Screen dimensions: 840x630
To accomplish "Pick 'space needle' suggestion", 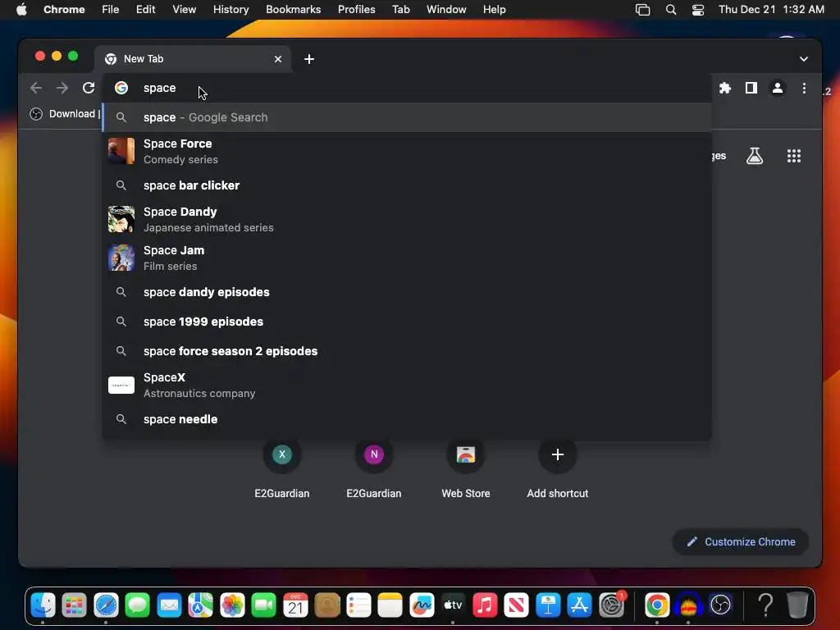I will click(407, 419).
